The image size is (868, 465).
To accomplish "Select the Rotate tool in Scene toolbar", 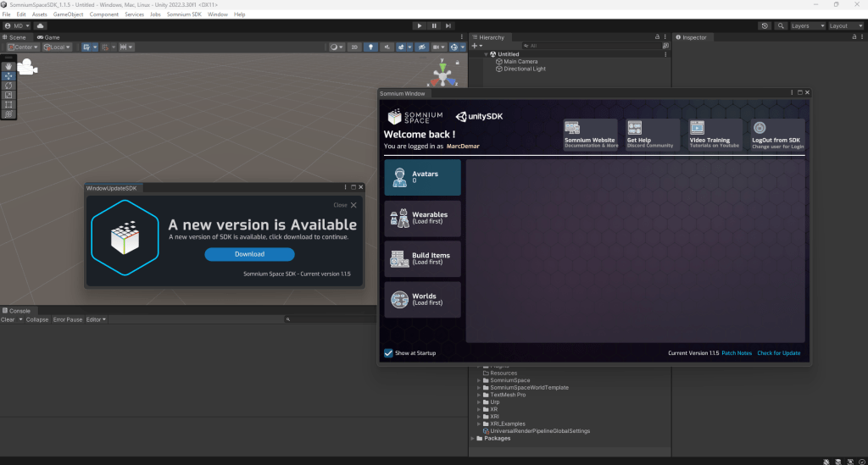I will pyautogui.click(x=8, y=86).
